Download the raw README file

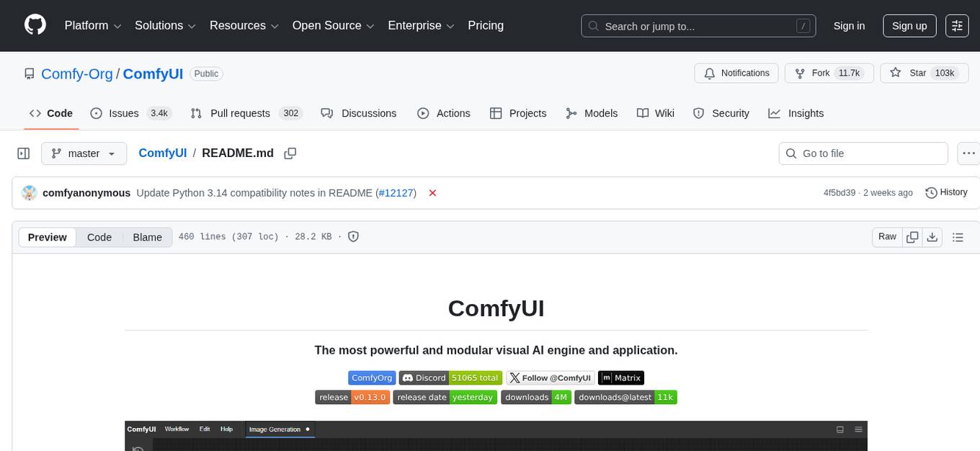point(932,236)
